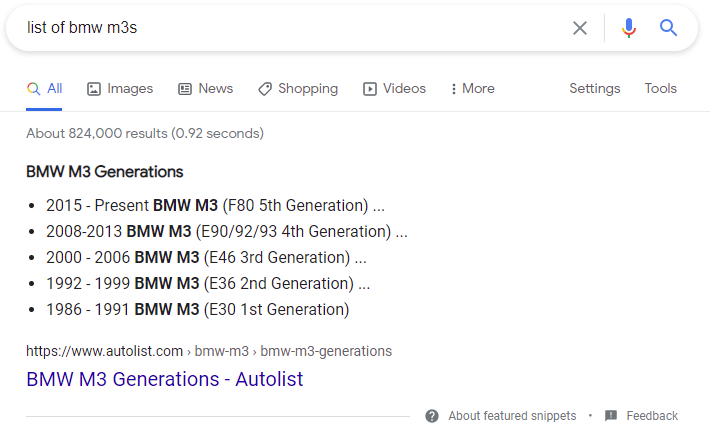Click the question mark icon by About featured snippets
The height and width of the screenshot is (425, 710).
click(x=432, y=416)
